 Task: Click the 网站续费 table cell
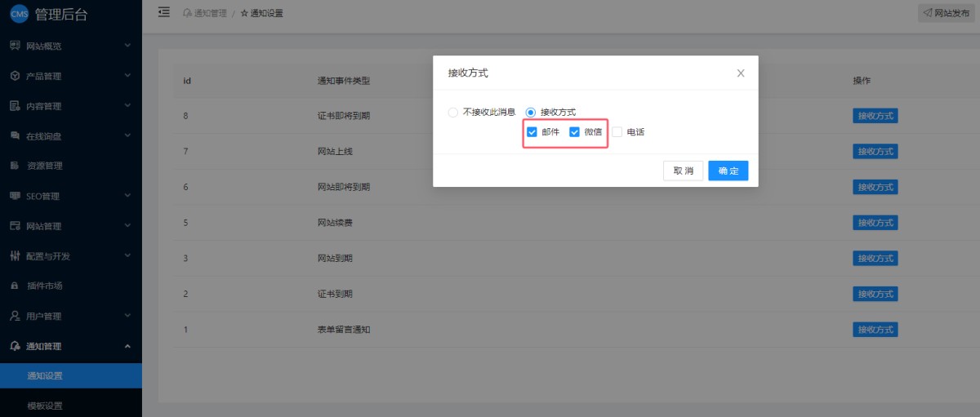(x=335, y=223)
